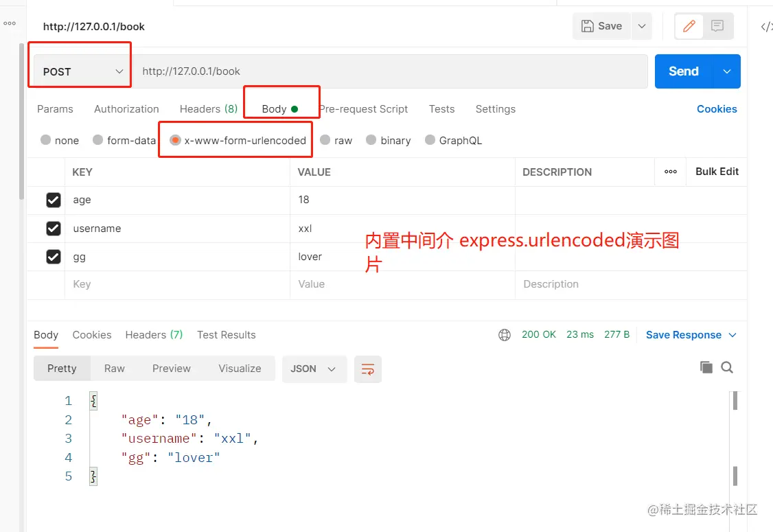This screenshot has height=532, width=773.
Task: Select the Raw response view
Action: coord(115,369)
